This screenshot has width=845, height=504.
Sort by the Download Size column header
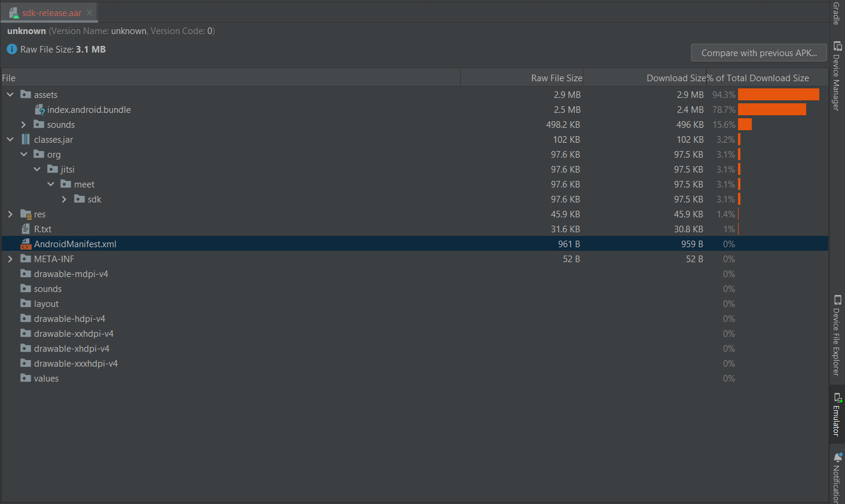676,78
